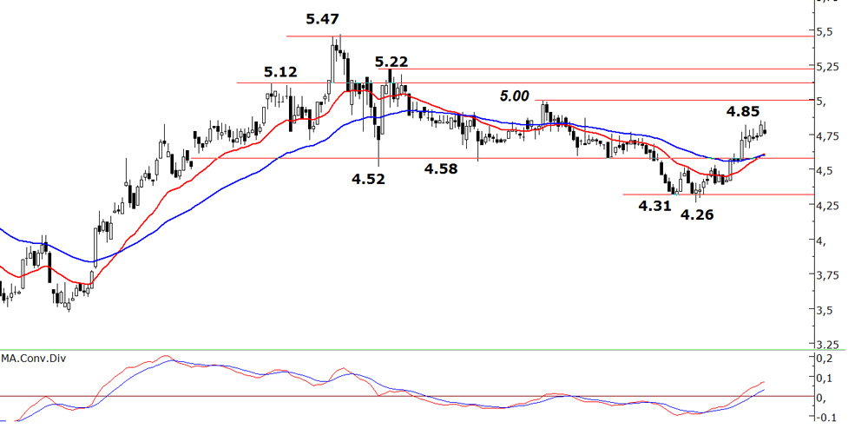
Task: Click the 5,5 price axis tick
Action: 825,32
